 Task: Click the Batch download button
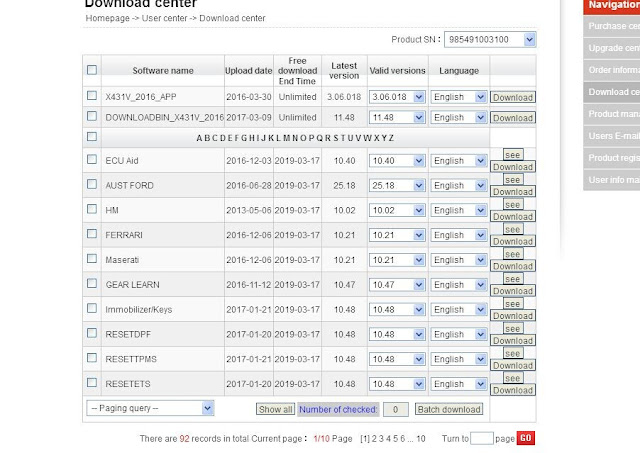coord(449,409)
